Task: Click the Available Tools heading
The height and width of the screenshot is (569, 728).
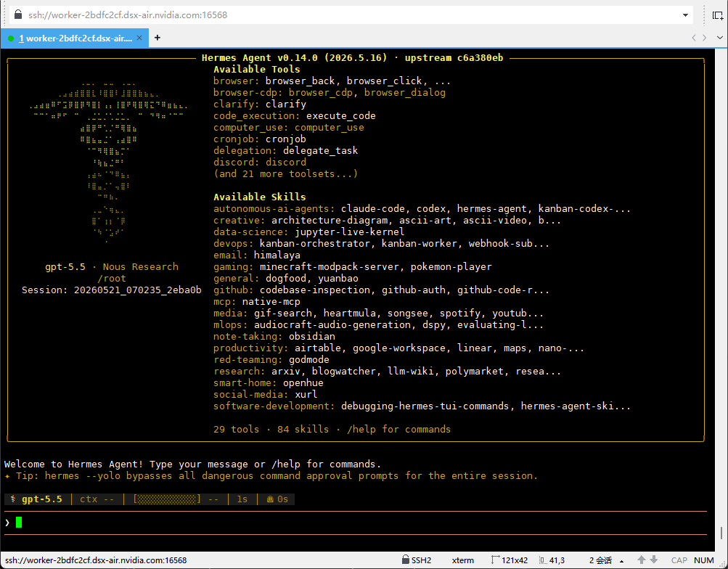Action: (x=257, y=69)
